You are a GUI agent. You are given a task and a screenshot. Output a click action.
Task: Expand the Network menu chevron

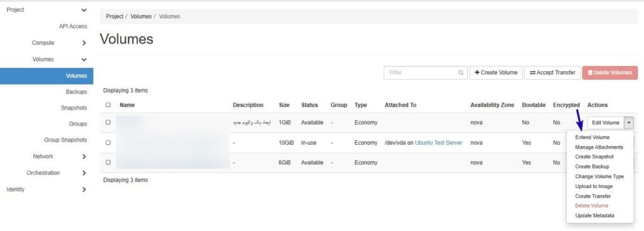tap(84, 157)
